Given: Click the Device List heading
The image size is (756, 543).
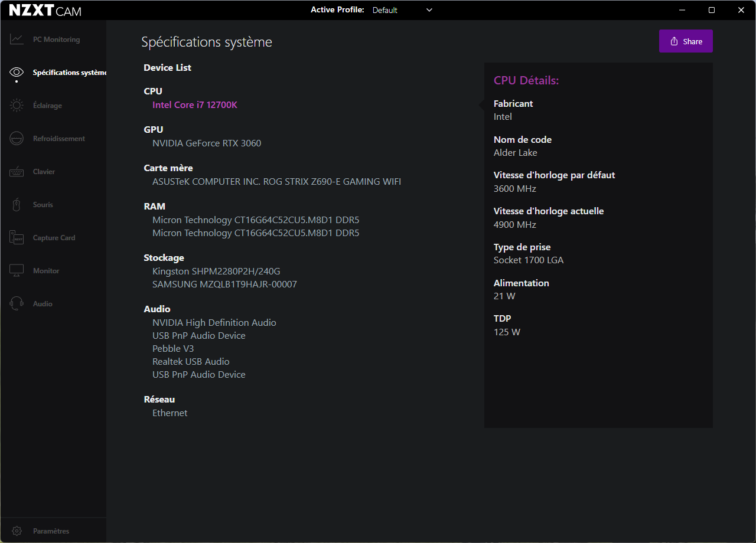Looking at the screenshot, I should pyautogui.click(x=168, y=68).
